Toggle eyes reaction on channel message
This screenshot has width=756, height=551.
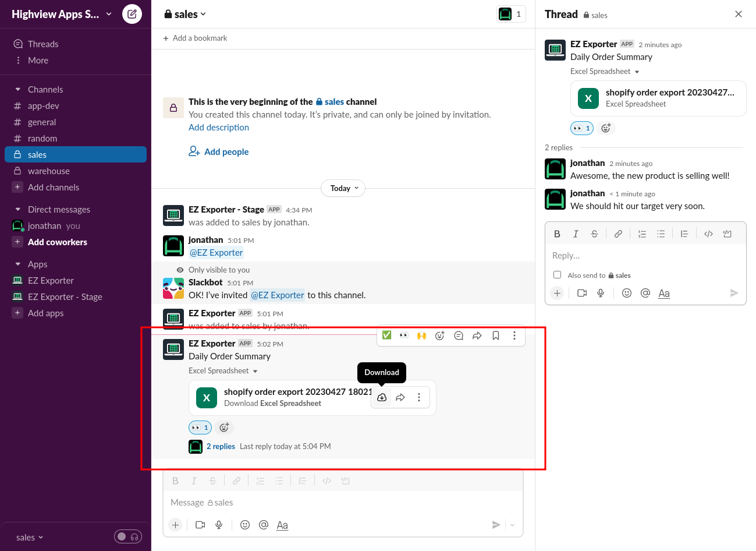tap(200, 428)
